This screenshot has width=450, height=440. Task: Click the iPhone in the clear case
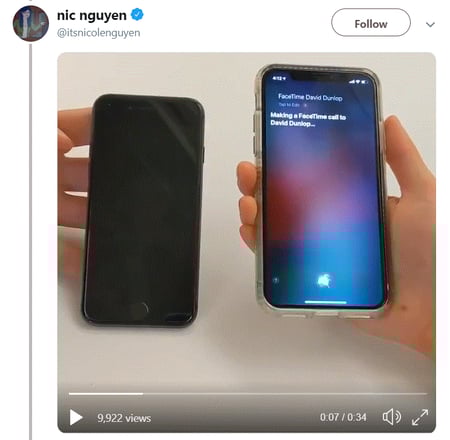pos(322,190)
